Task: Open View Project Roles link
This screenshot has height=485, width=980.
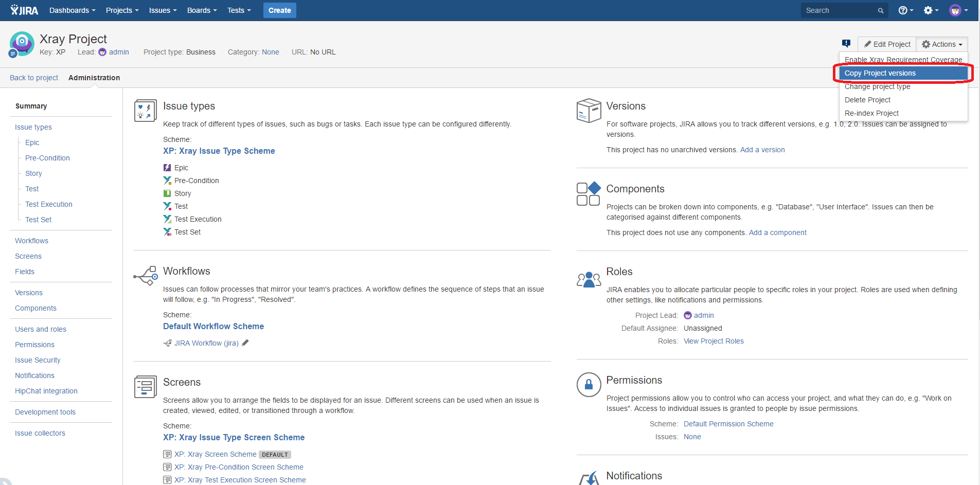Action: click(x=714, y=341)
